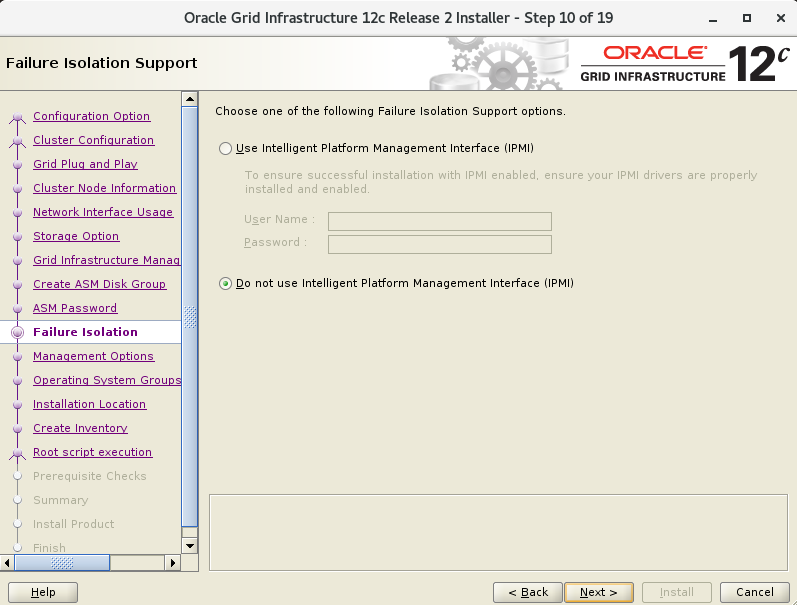This screenshot has height=605, width=797.
Task: Click step bullet beside Create ASM Disk Group
Action: 17,285
